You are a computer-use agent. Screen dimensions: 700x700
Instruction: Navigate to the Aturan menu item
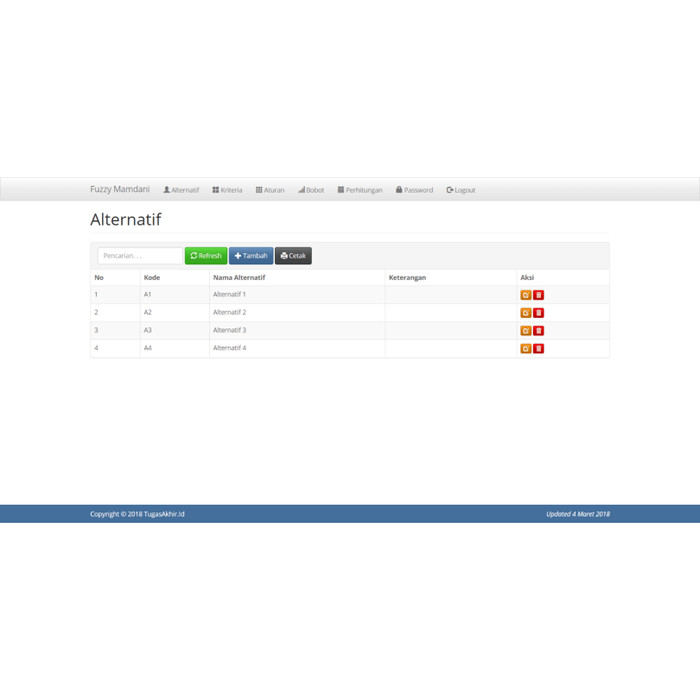270,190
